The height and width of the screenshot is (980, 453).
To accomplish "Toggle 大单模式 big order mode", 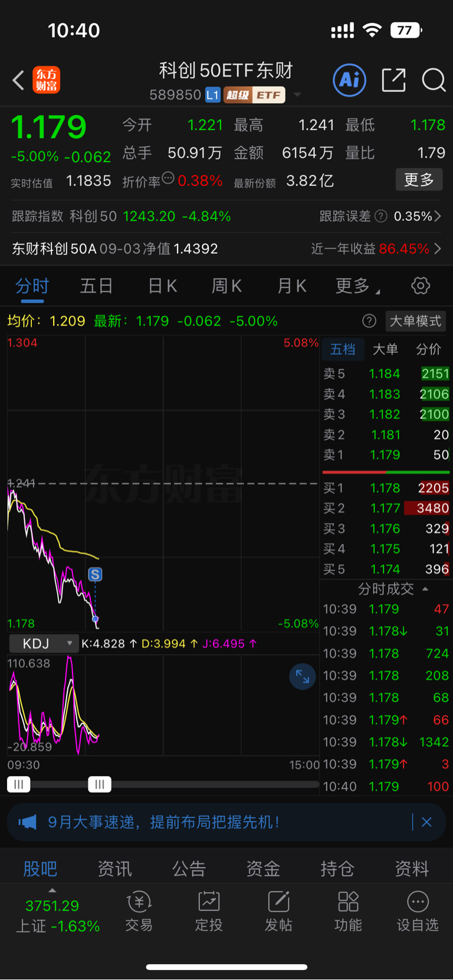I will click(415, 321).
